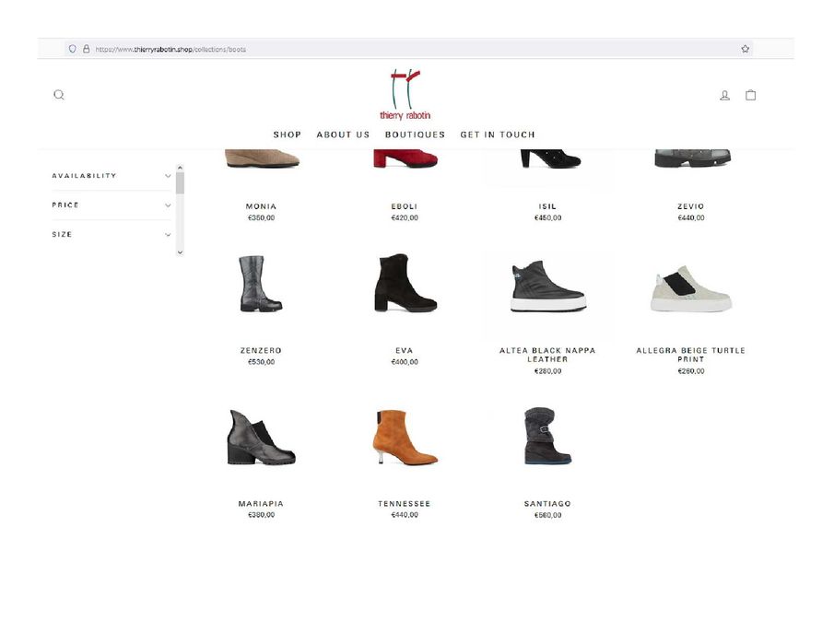
Task: Click the filter panel scroll down arrow
Action: [180, 252]
